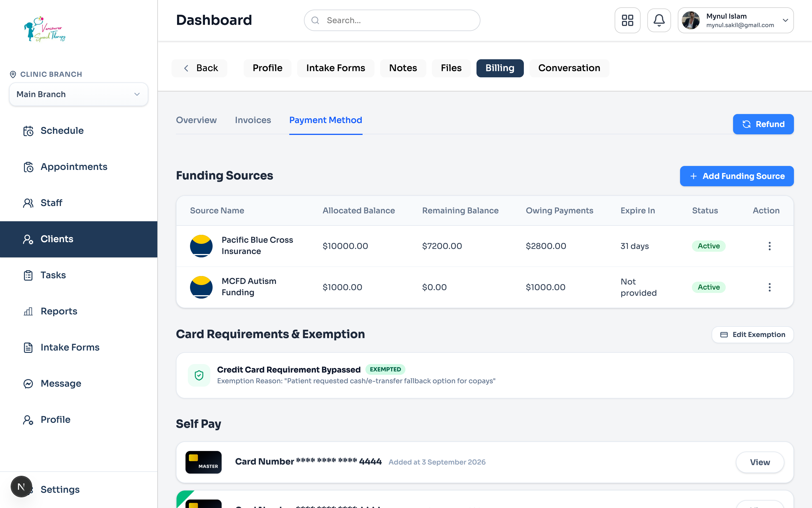The width and height of the screenshot is (812, 508).
Task: Go to Staff in the sidebar
Action: (x=78, y=203)
